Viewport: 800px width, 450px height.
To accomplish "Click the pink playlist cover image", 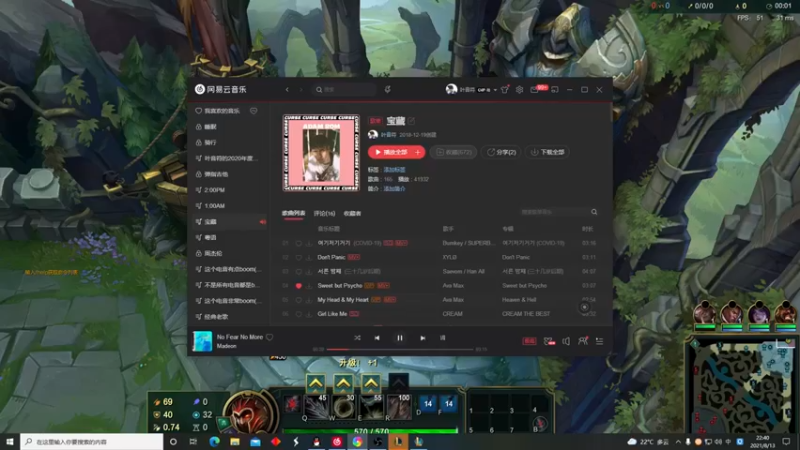I will pyautogui.click(x=321, y=153).
